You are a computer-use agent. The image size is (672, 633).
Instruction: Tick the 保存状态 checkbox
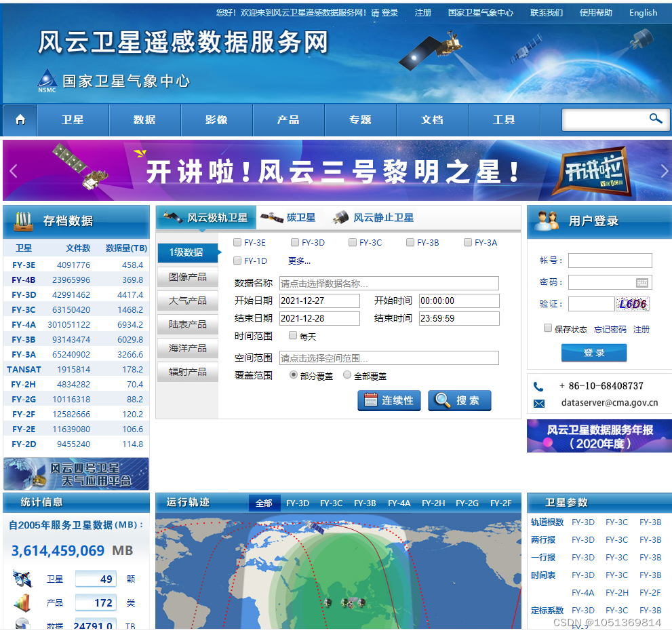(548, 328)
